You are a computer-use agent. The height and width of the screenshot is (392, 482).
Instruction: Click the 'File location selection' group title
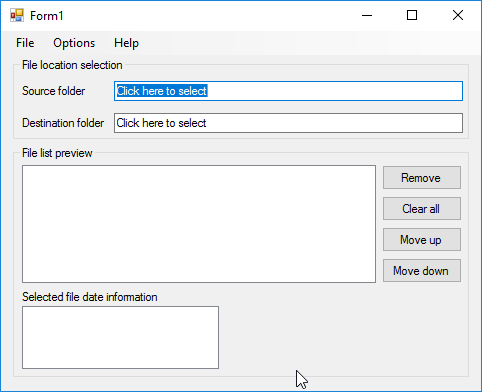72,65
